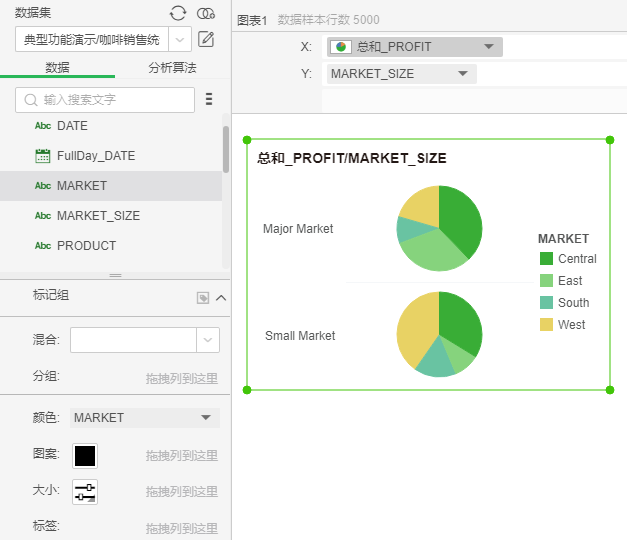Screen dimensions: 627x540
Task: Open the field list options menu icon
Action: [x=209, y=99]
